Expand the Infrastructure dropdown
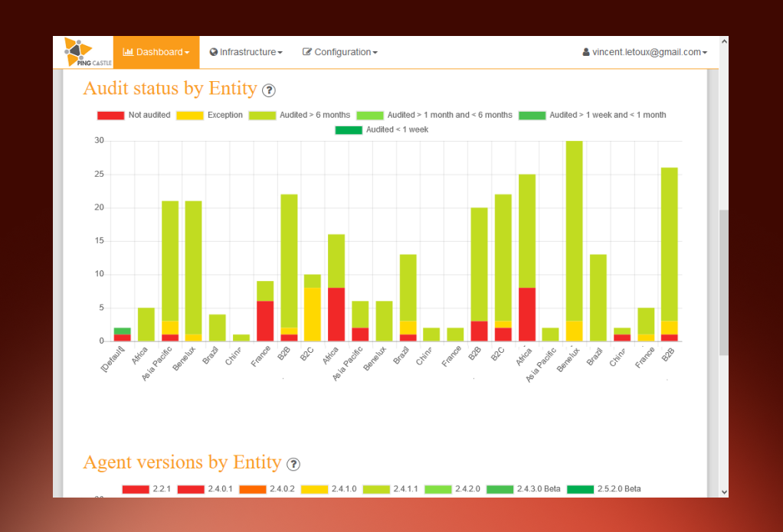 pos(246,52)
